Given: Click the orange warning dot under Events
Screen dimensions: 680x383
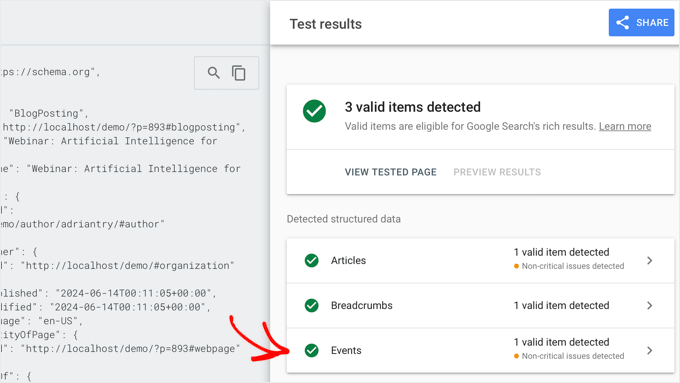Looking at the screenshot, I should coord(517,356).
